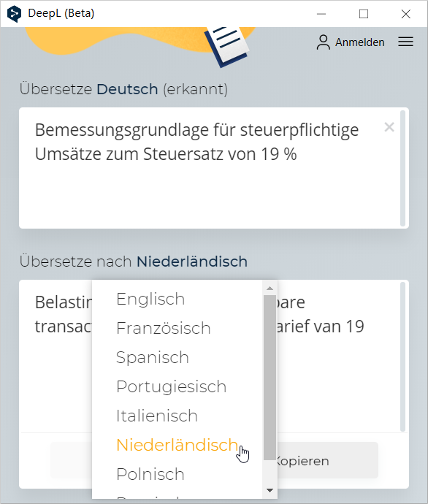The image size is (428, 504).
Task: Open target language dropdown Niederländisch
Action: [x=192, y=261]
